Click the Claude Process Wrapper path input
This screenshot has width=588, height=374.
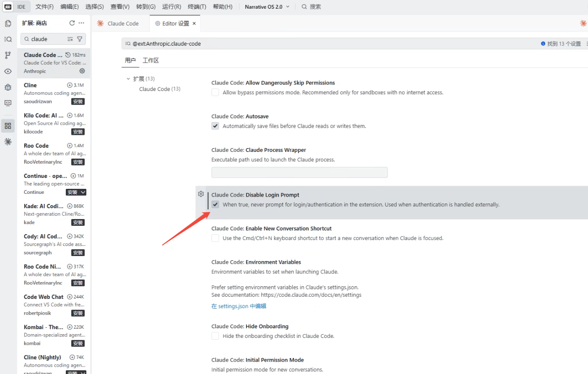(299, 172)
